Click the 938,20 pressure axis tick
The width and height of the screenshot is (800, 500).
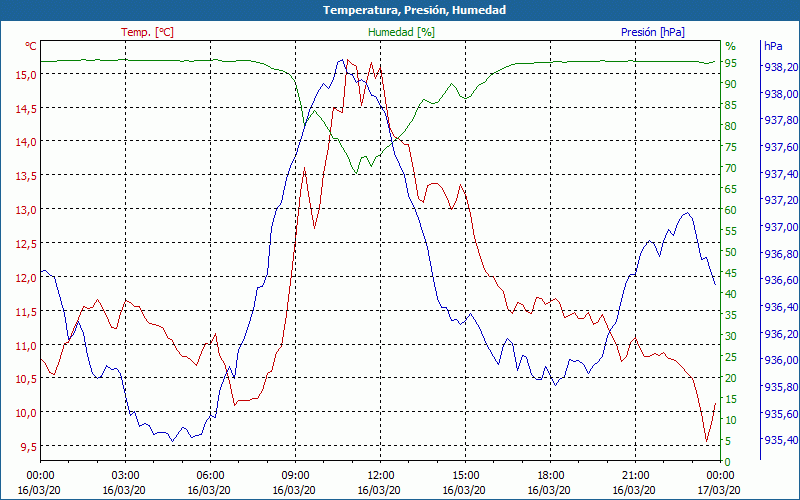(780, 67)
